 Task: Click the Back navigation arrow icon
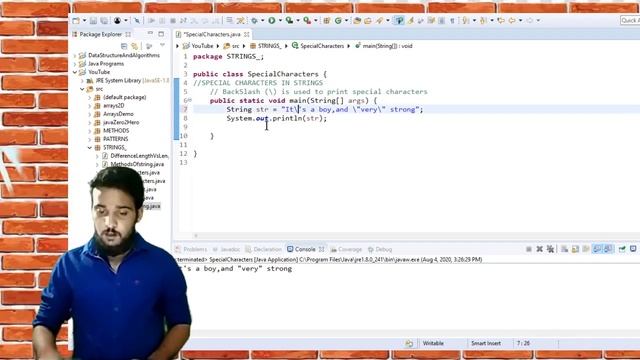(x=512, y=20)
